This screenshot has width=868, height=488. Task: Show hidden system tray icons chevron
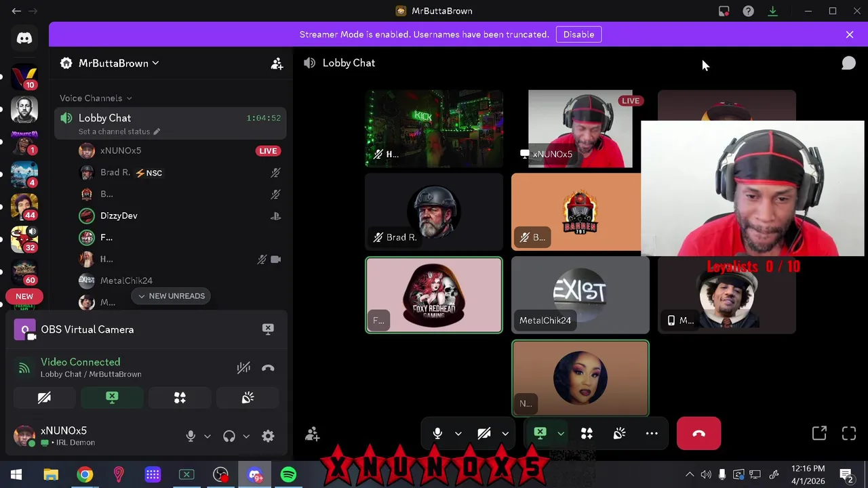[690, 474]
